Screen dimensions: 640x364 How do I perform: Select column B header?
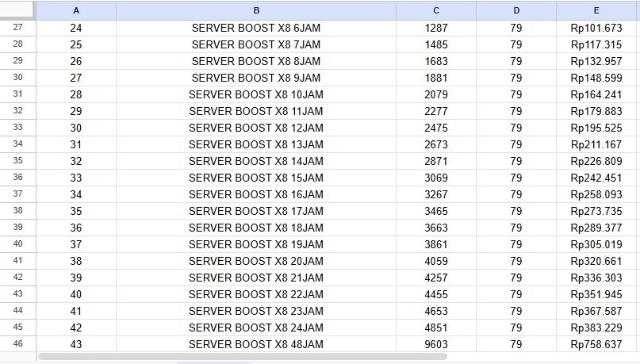[x=256, y=10]
